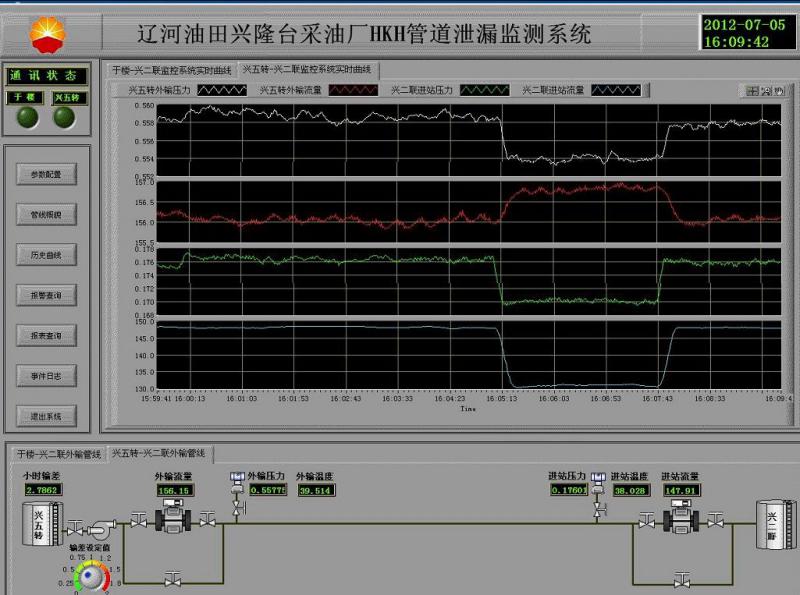
Task: Click the small valve below 进站压力 transmitter
Action: (x=599, y=510)
